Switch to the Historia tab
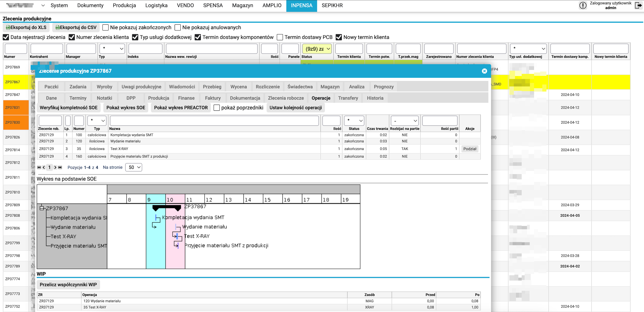Screen dimensions: 644x312 click(375, 98)
